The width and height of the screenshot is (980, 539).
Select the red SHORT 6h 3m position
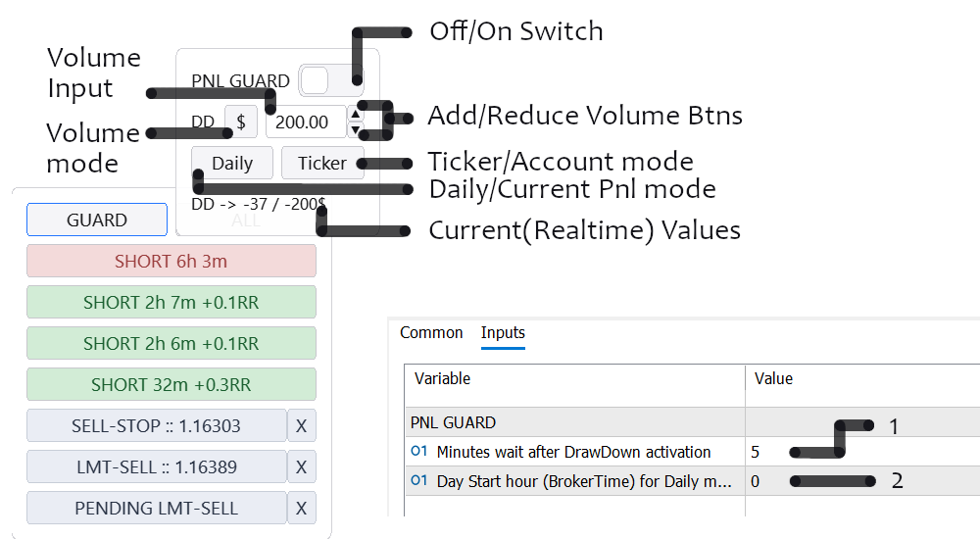click(171, 262)
